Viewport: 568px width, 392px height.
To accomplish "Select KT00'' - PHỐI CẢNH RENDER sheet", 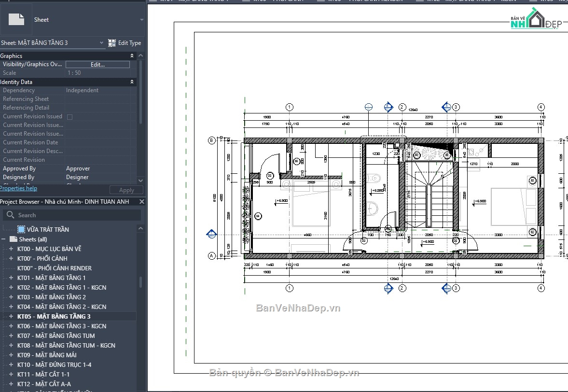I will click(x=55, y=268).
